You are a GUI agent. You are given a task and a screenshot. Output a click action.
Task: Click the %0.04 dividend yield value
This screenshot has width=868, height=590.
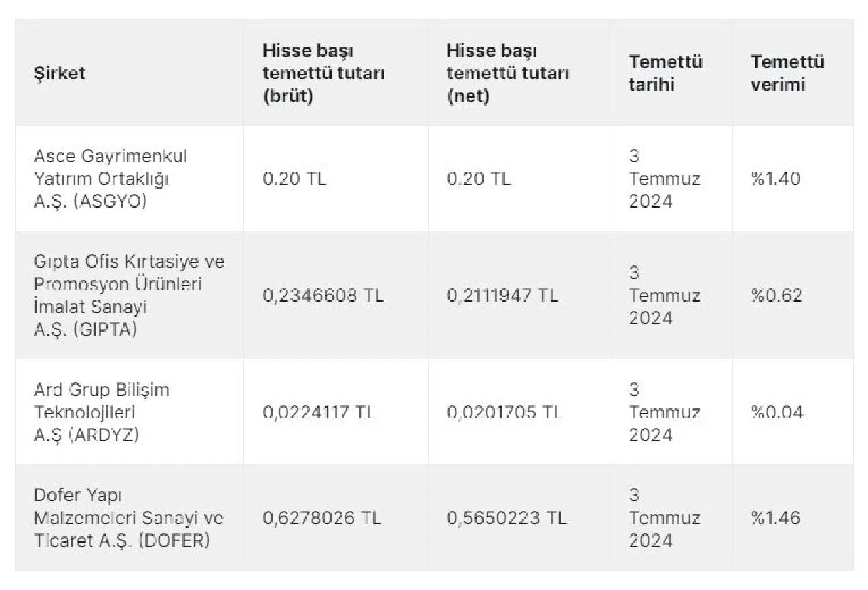[776, 412]
